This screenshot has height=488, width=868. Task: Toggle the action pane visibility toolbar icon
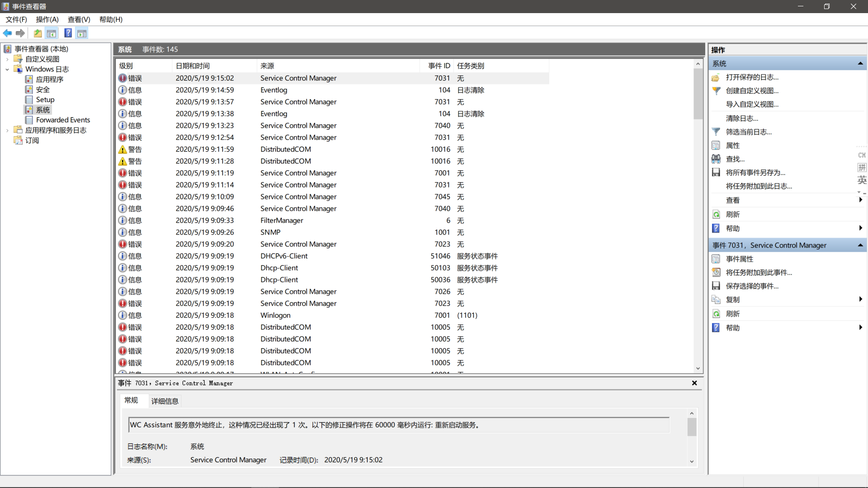tap(82, 33)
